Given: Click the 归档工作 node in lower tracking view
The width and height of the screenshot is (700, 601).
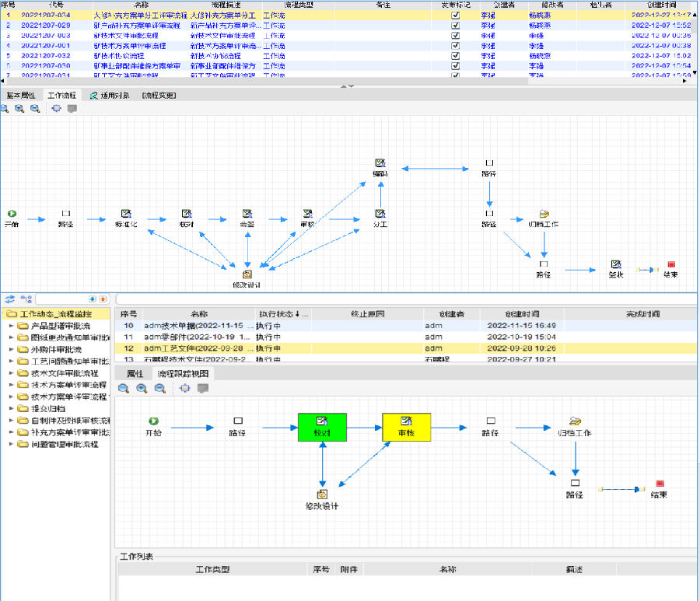Looking at the screenshot, I should tap(575, 426).
